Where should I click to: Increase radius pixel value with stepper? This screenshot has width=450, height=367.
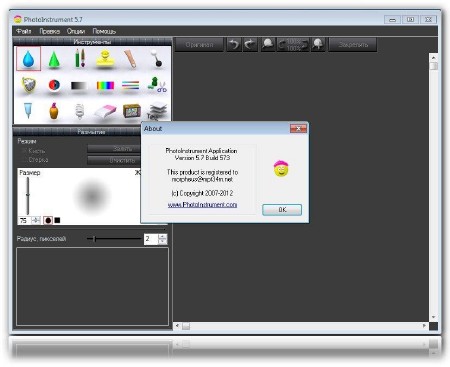(163, 236)
